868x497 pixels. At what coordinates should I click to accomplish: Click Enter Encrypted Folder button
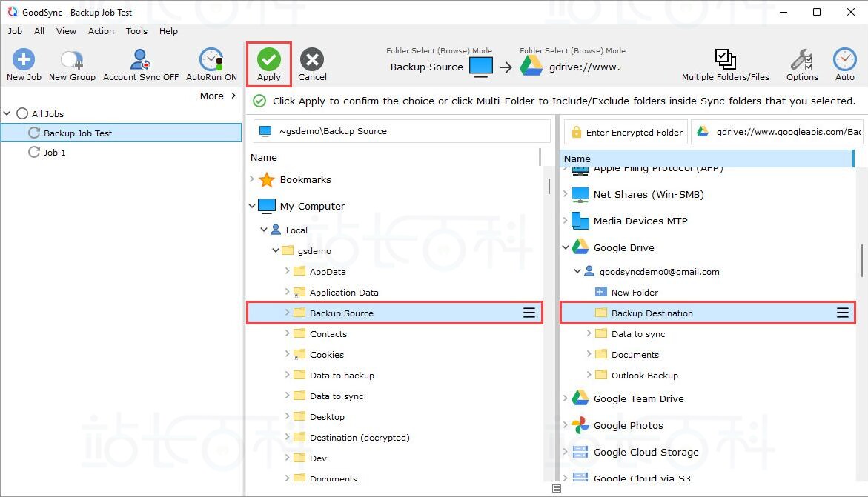626,133
